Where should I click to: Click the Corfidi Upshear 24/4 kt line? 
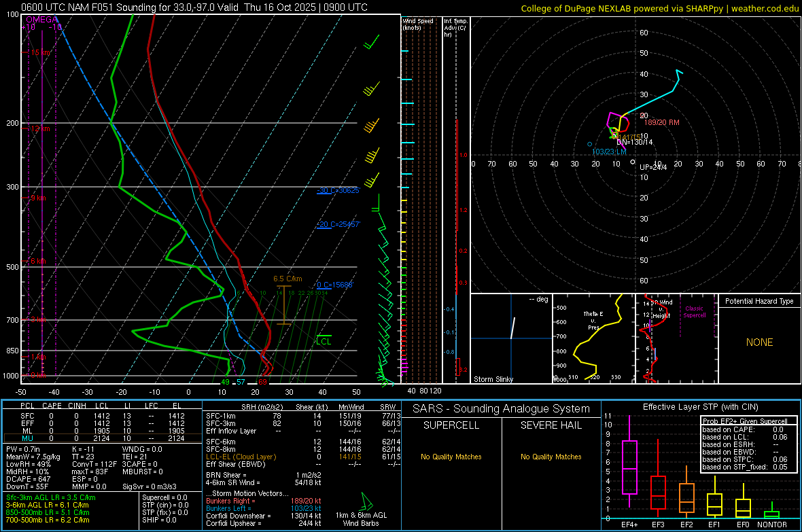(x=264, y=523)
